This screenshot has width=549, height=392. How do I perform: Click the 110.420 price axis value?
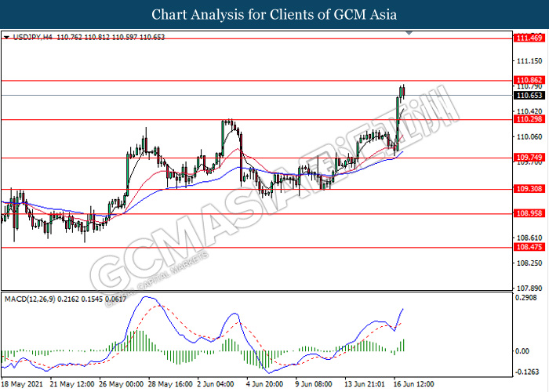(x=529, y=111)
